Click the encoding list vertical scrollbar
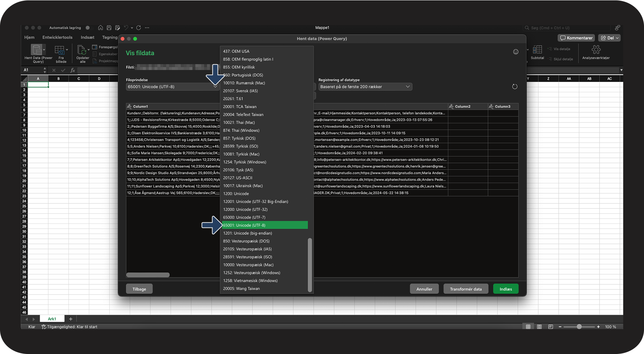Image resolution: width=644 pixels, height=354 pixels. [x=310, y=265]
